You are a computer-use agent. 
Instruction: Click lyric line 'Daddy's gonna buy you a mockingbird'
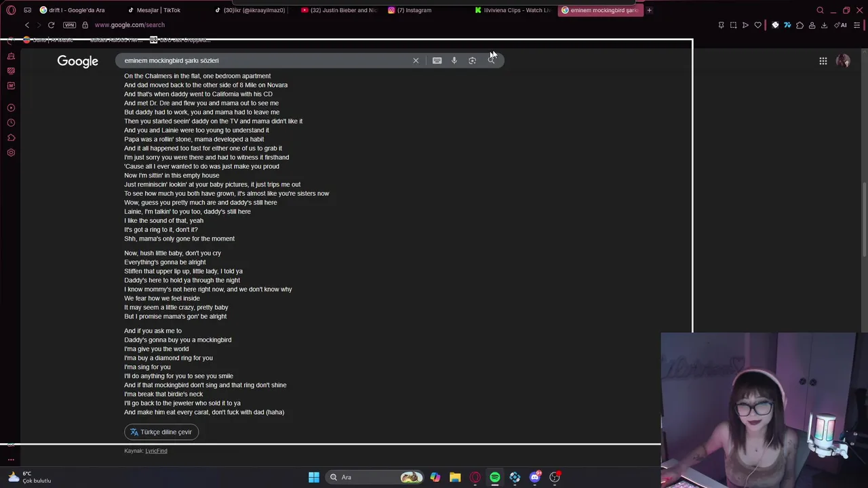178,340
